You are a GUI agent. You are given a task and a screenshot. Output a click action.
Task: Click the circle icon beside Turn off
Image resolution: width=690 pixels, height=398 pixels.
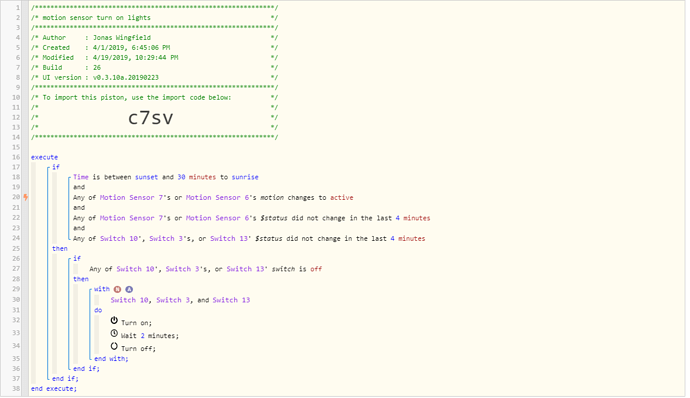tap(114, 346)
